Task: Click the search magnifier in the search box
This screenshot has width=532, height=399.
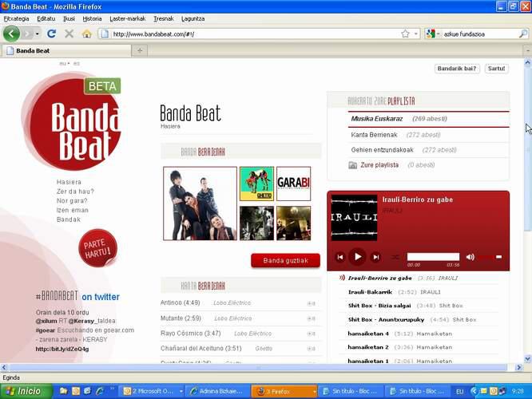Action: [x=523, y=34]
